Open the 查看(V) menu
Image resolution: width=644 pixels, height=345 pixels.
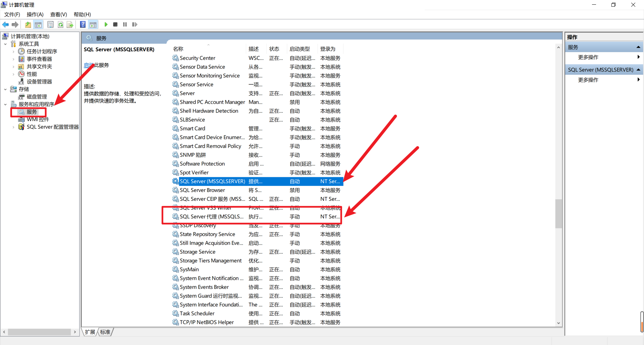[59, 14]
